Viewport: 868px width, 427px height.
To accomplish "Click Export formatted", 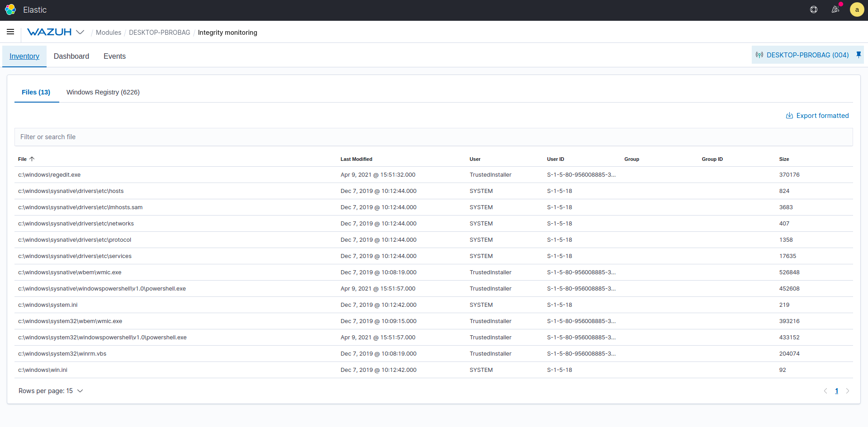I will click(817, 116).
